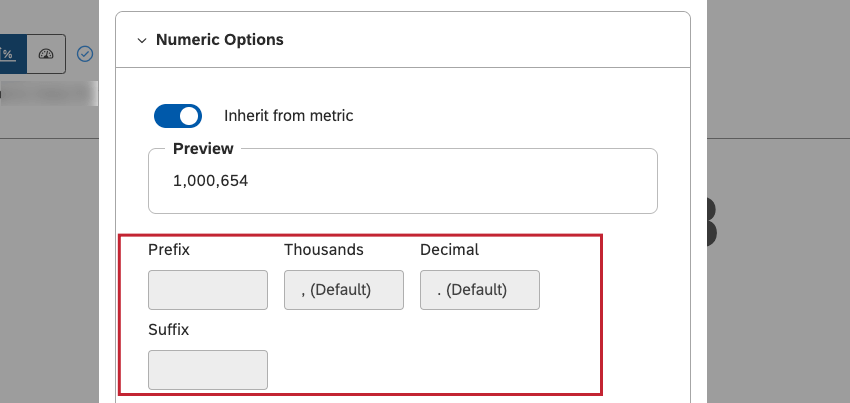The image size is (850, 403).
Task: Click the Preview box title
Action: pos(203,149)
